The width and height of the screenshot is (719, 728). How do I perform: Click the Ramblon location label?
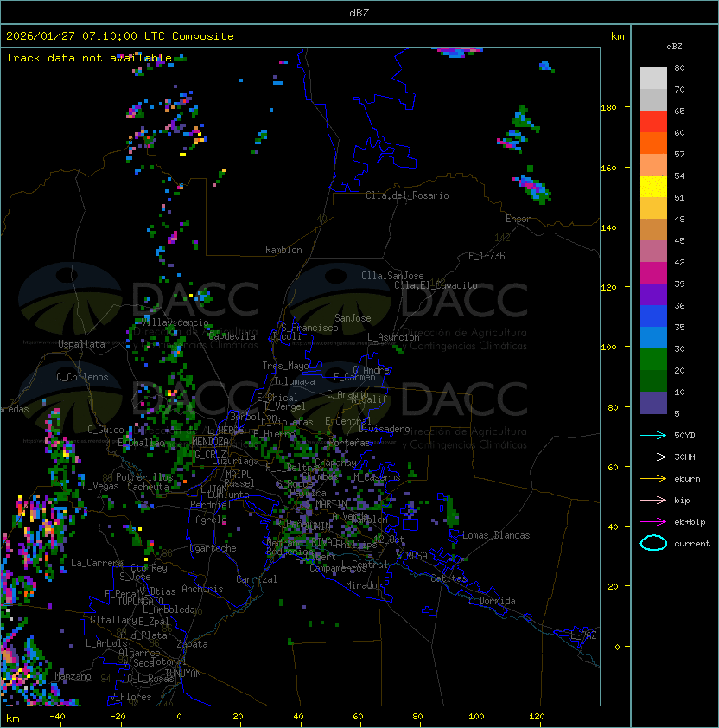pos(283,250)
